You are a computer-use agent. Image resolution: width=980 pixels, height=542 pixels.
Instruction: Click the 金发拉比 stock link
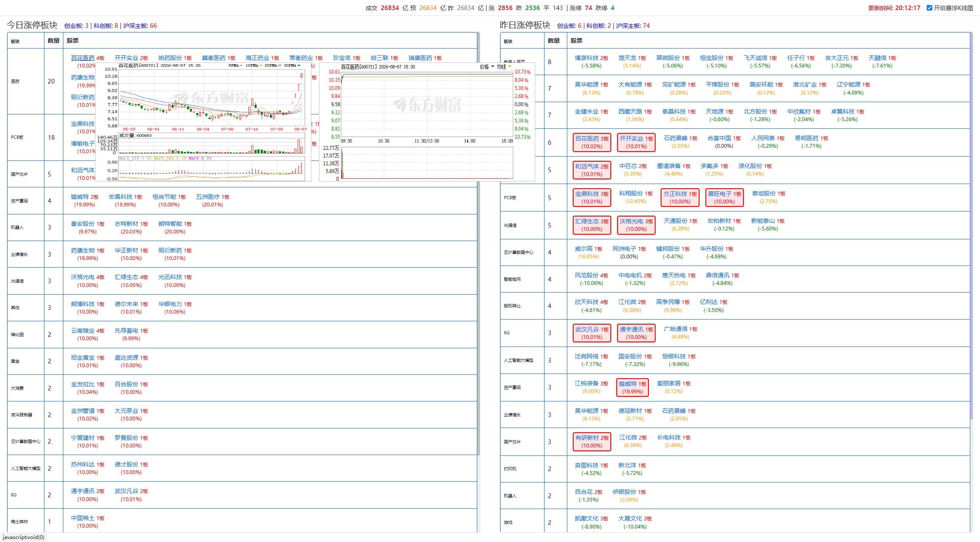(x=83, y=384)
